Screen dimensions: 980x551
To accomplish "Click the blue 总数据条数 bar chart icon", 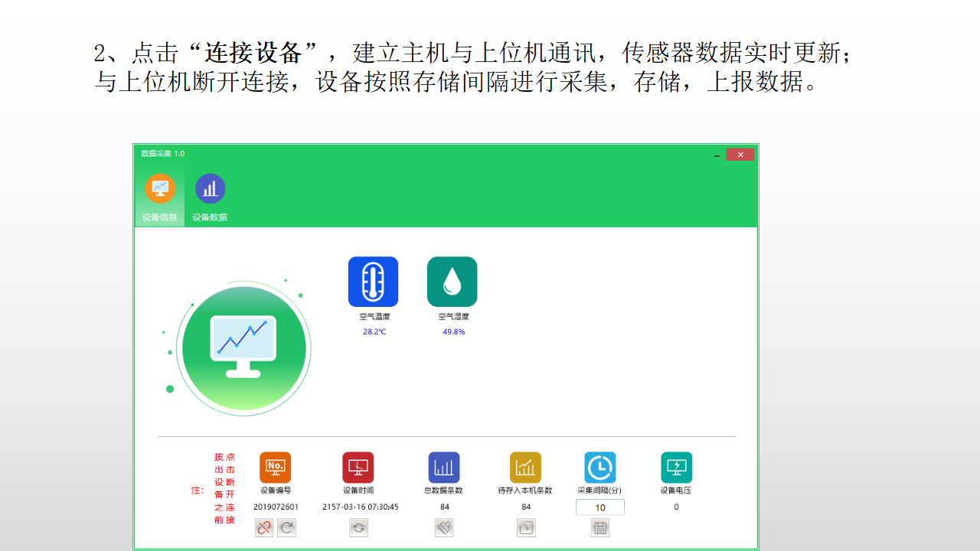I will click(444, 467).
